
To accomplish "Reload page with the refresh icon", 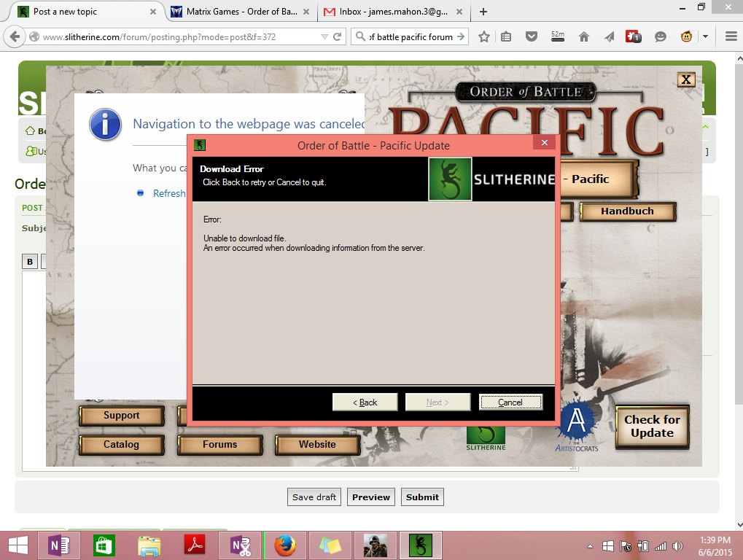I will click(x=338, y=36).
